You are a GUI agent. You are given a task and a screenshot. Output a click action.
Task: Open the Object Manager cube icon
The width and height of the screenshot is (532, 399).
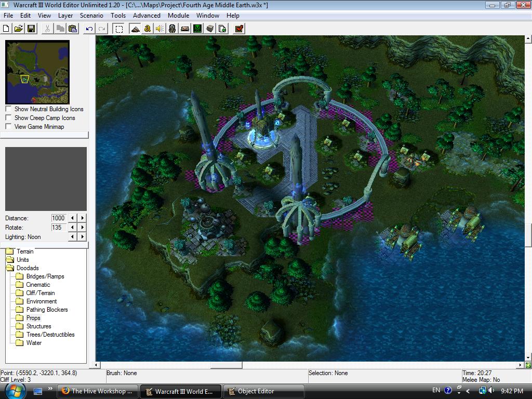click(210, 29)
